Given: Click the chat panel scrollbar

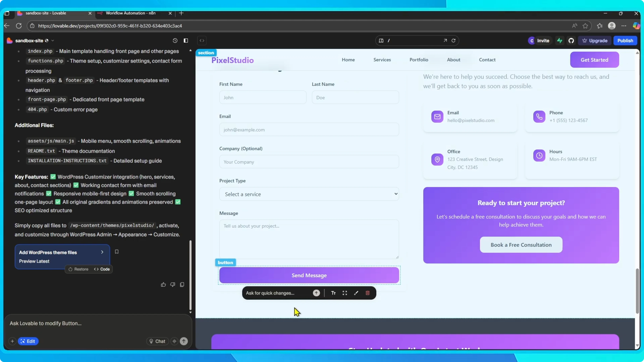Looking at the screenshot, I should pos(190,275).
